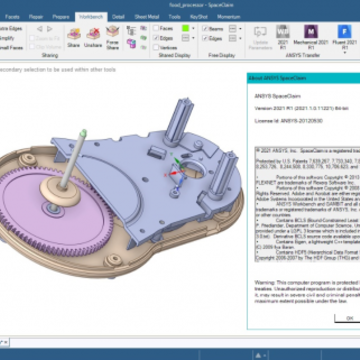
Task: Toggle the Edges checkbox in Shared Display
Action: [156, 38]
